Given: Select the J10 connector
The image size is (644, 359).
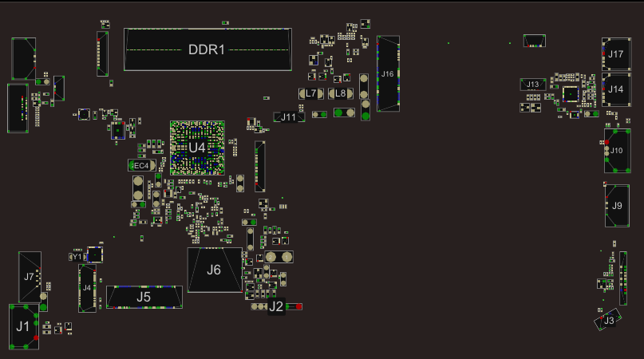Looking at the screenshot, I should [616, 151].
